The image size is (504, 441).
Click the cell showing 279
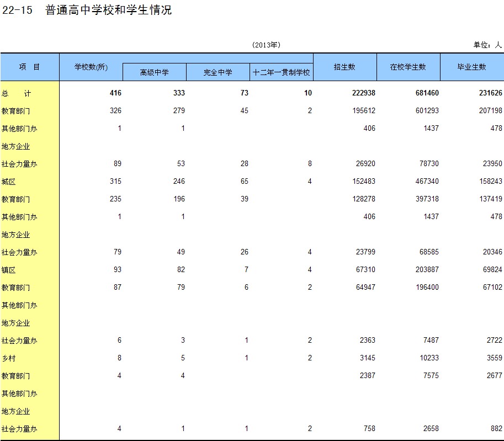coord(179,111)
